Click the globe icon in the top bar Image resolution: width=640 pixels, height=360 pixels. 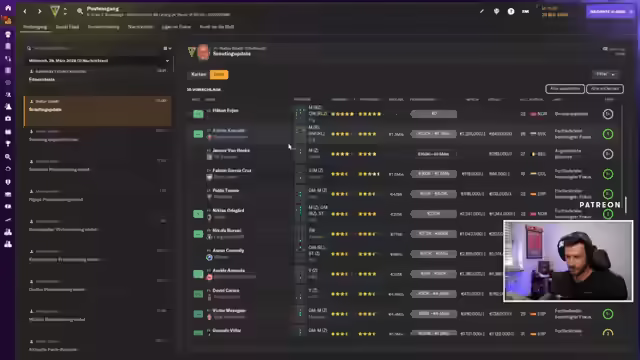(x=496, y=11)
